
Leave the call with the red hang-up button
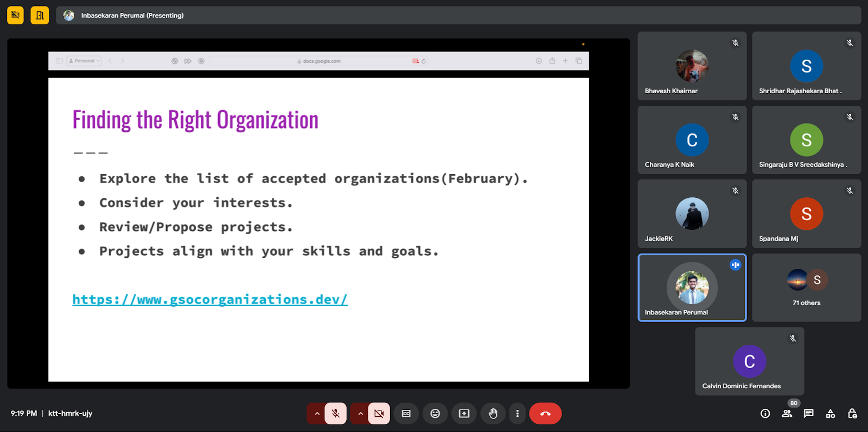click(545, 414)
